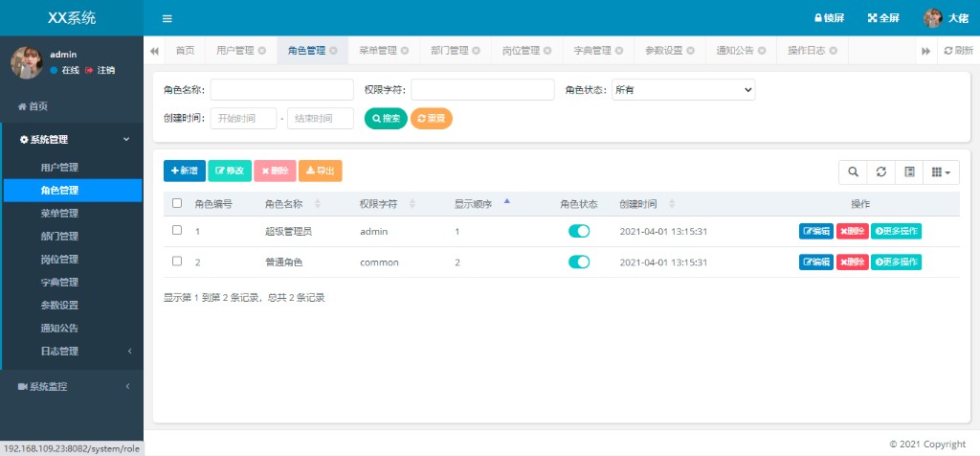Screen dimensions: 980x456
Task: Expand the 日志管理 sidebar submenu
Action: coord(73,351)
